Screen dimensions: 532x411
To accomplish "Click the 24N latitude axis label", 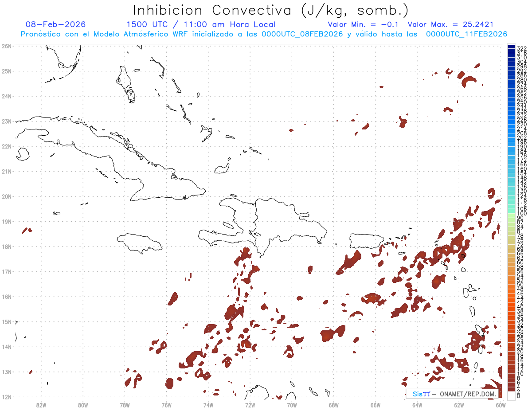I will coord(6,96).
